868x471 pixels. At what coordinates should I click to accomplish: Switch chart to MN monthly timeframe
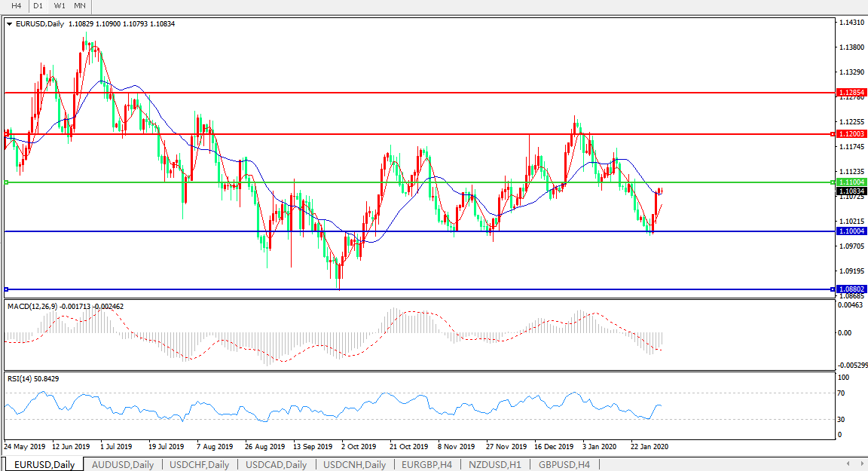coord(80,6)
